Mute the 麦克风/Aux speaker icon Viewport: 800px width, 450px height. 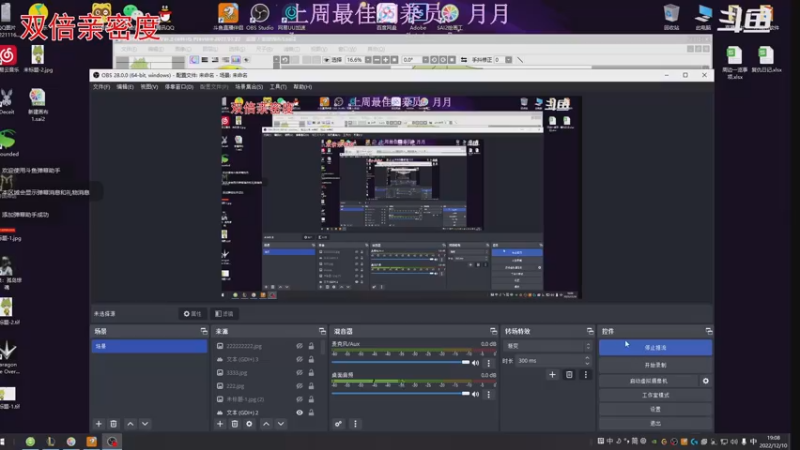click(476, 363)
